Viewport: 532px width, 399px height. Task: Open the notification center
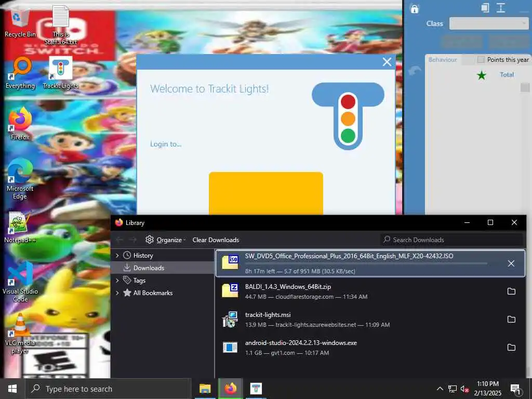515,390
